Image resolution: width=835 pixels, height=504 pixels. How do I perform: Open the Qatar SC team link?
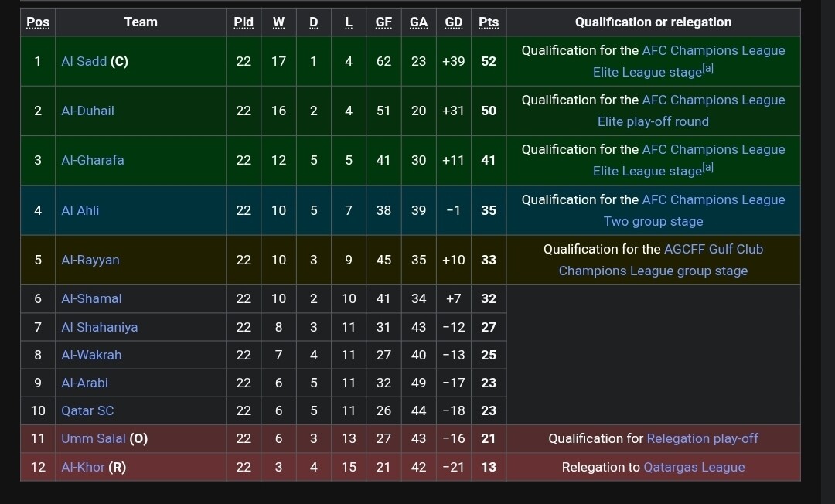click(x=87, y=410)
